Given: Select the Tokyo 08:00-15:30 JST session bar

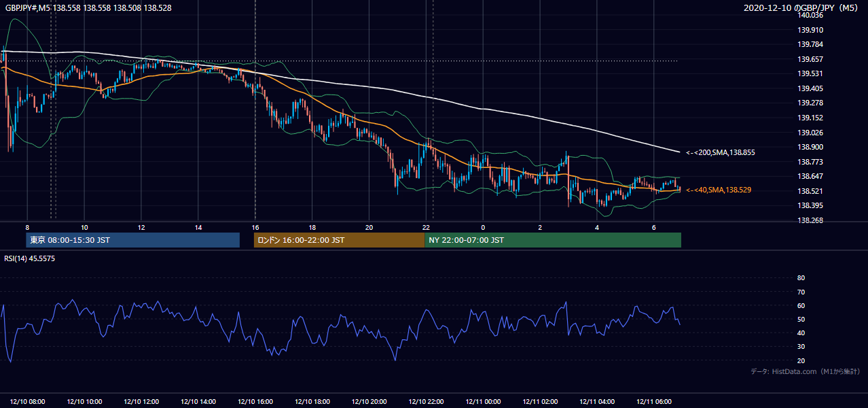Looking at the screenshot, I should coord(132,240).
